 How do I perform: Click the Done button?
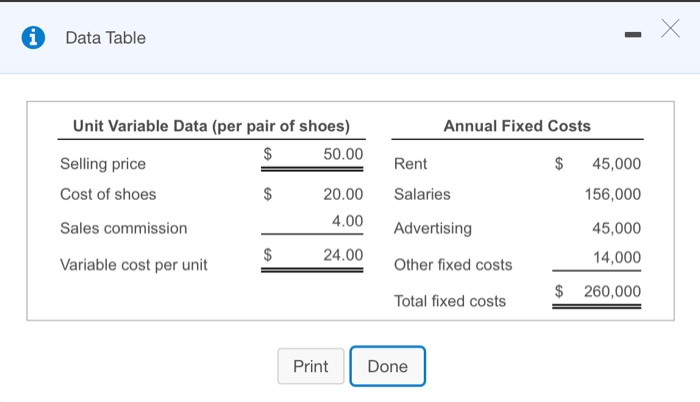pyautogui.click(x=388, y=366)
